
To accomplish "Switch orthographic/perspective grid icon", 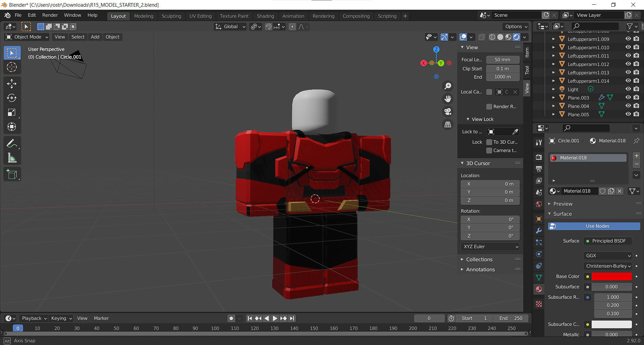I will pos(448,124).
